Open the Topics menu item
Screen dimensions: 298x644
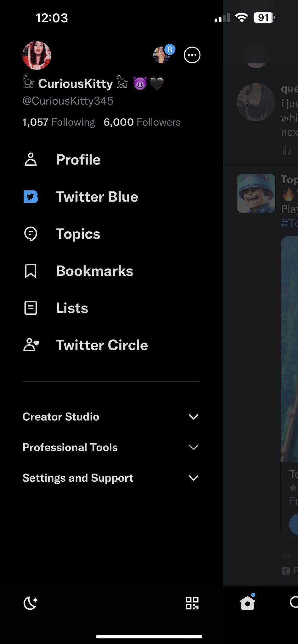[111, 234]
